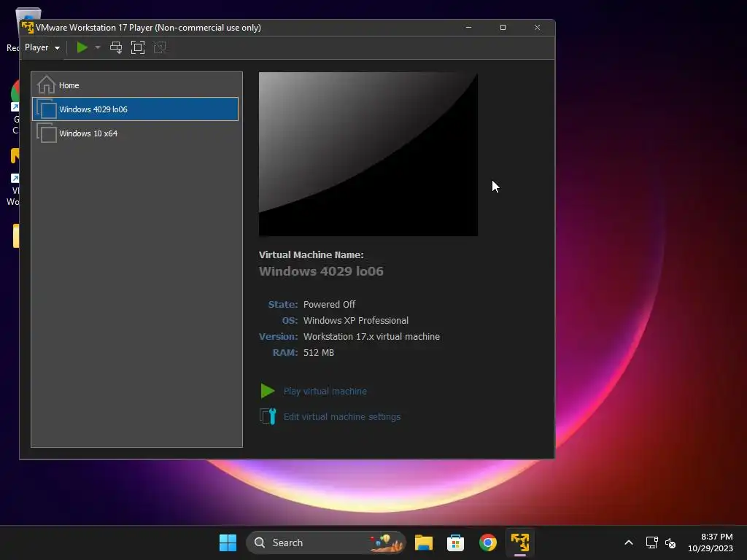
Task: Click the Windows 4029 lo06 VM icon
Action: pyautogui.click(x=47, y=109)
